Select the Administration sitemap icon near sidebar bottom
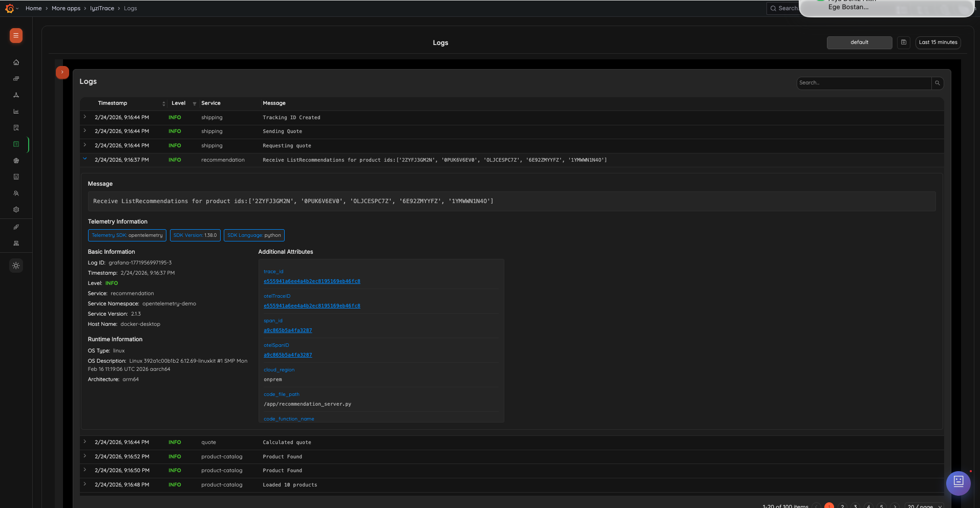The height and width of the screenshot is (508, 980). (x=16, y=243)
